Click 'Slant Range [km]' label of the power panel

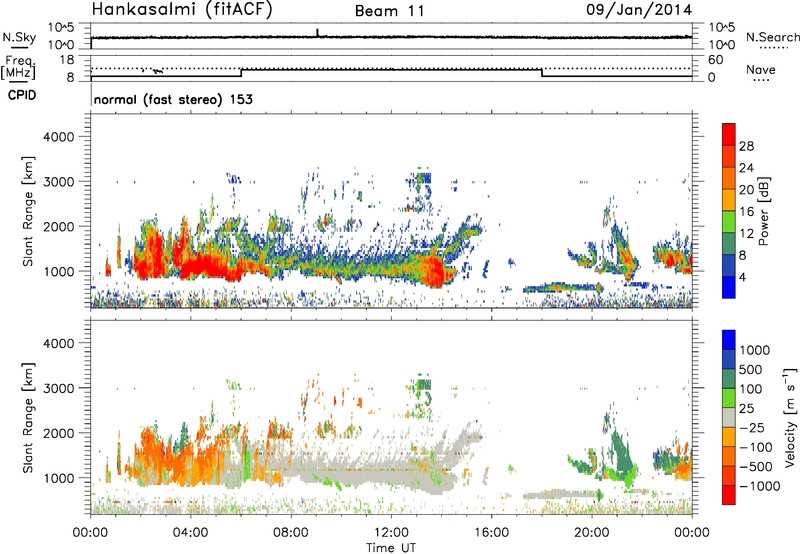(28, 211)
